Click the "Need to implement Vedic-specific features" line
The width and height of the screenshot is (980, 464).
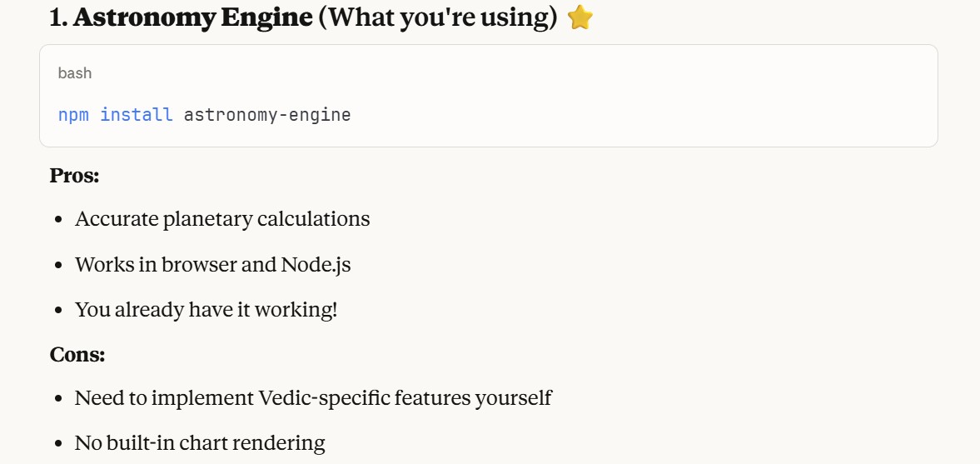313,398
